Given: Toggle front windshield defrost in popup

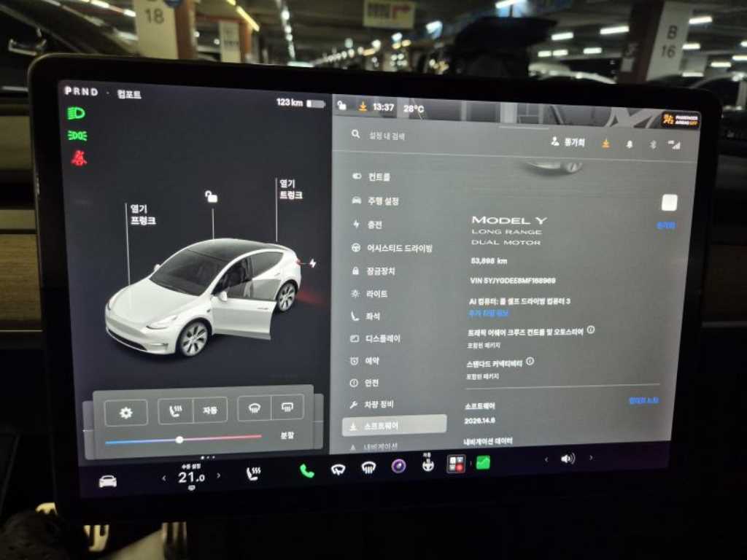Looking at the screenshot, I should click(x=255, y=408).
